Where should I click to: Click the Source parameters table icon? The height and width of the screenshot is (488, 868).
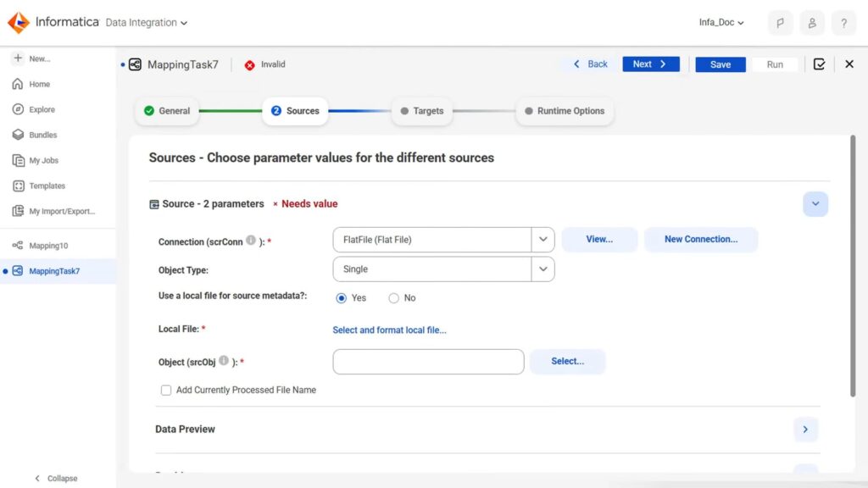pos(154,204)
